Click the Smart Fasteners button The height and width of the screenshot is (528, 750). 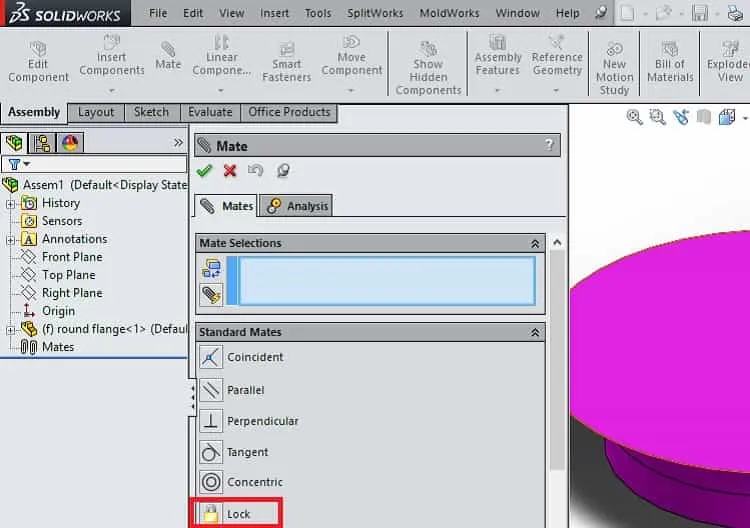tap(287, 62)
